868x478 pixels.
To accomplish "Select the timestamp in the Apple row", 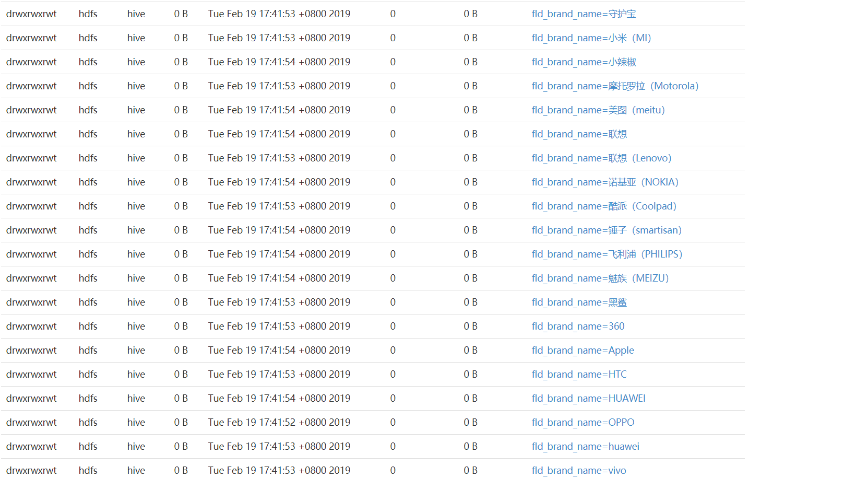I will 279,351.
